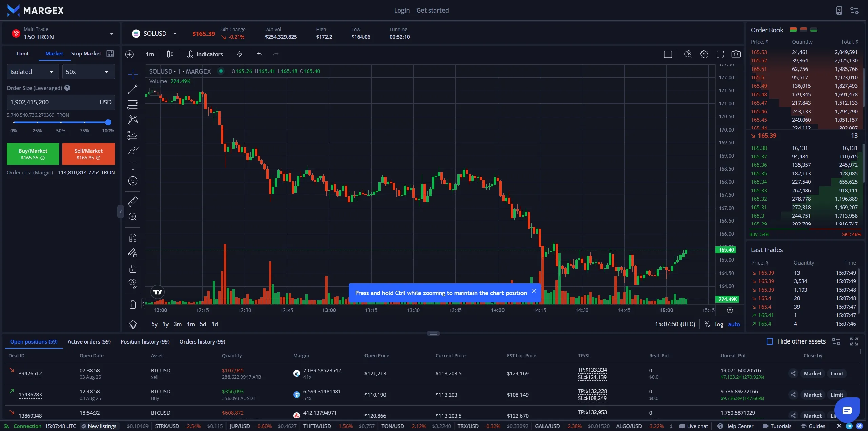The height and width of the screenshot is (431, 868).
Task: Maximize the positions panel expand icon
Action: [x=854, y=341]
